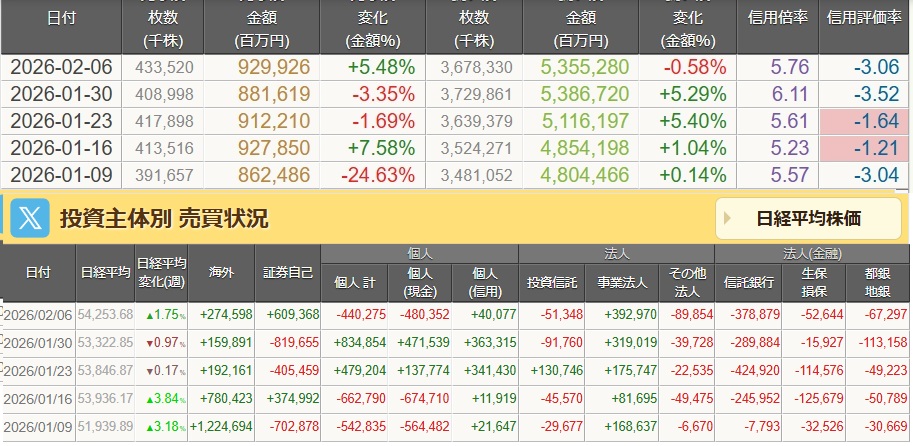Click the 証券自己 column header
Viewport: 913px width, 446px height.
coord(289,271)
